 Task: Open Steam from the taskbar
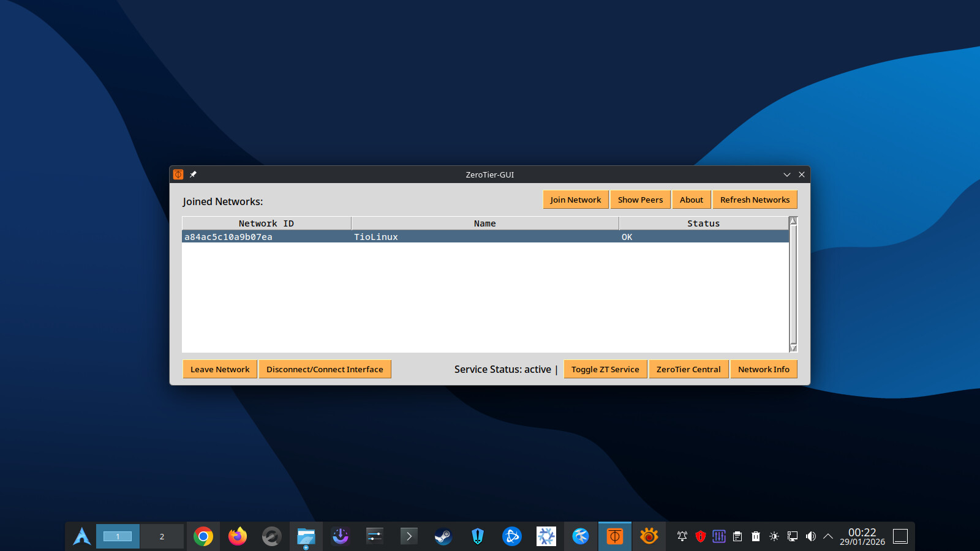point(443,537)
